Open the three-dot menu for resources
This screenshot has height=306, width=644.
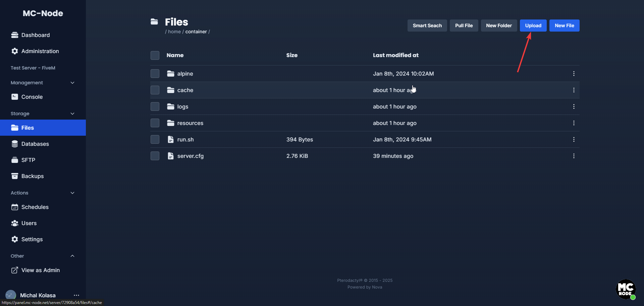tap(574, 123)
